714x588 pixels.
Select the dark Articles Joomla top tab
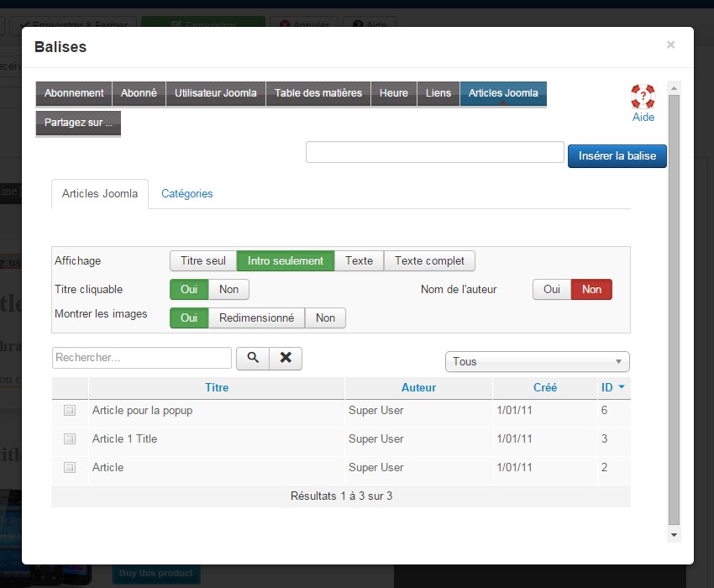(503, 93)
